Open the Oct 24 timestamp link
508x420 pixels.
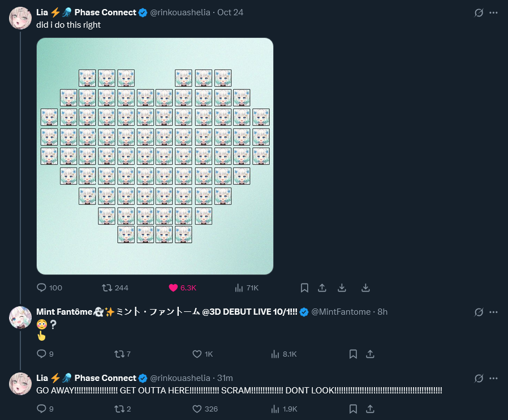tap(230, 12)
